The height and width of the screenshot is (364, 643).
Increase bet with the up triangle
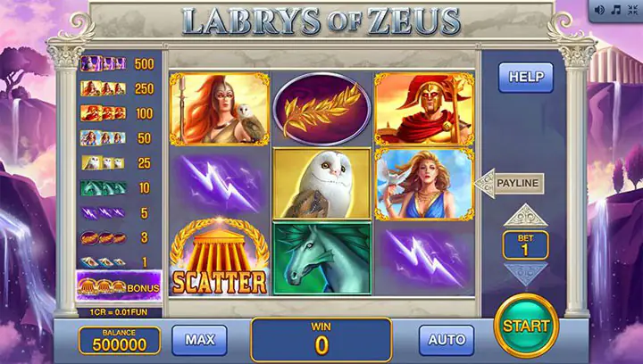pyautogui.click(x=525, y=216)
